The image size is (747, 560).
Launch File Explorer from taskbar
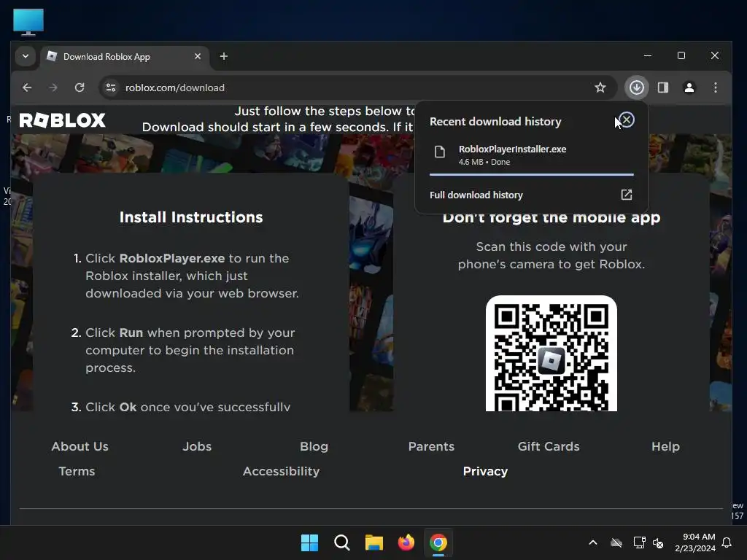[x=374, y=542]
